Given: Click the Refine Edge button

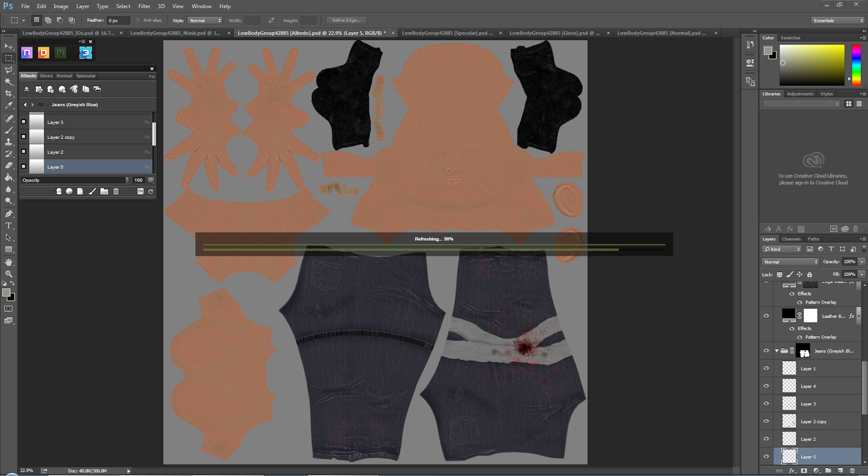Looking at the screenshot, I should tap(346, 21).
